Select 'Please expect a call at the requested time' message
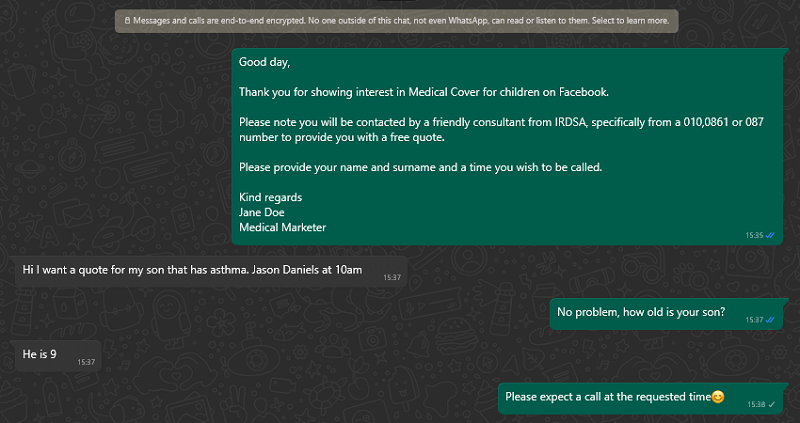 [640, 398]
